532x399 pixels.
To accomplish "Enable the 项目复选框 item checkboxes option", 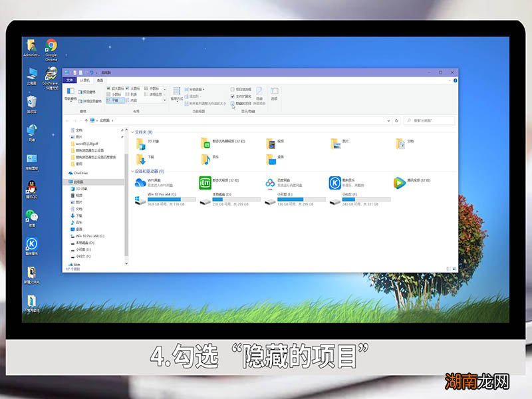I will [232, 89].
